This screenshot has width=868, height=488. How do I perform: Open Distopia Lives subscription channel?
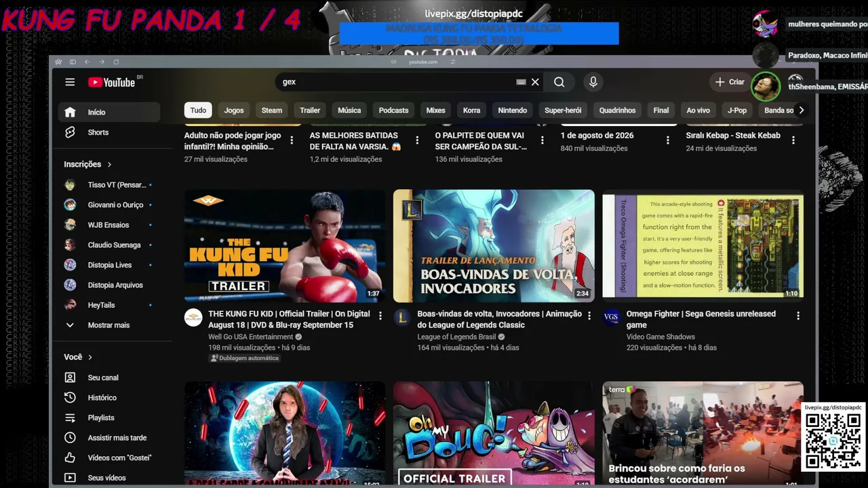pos(109,265)
